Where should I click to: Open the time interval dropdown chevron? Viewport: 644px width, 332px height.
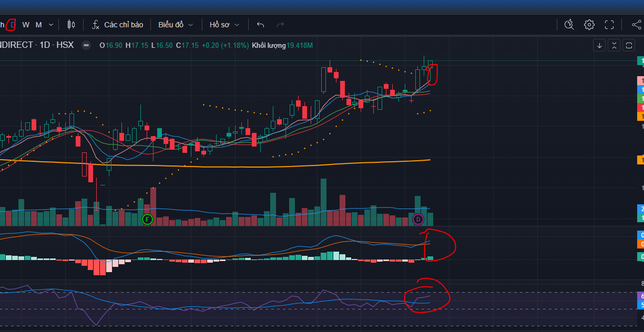(x=51, y=25)
